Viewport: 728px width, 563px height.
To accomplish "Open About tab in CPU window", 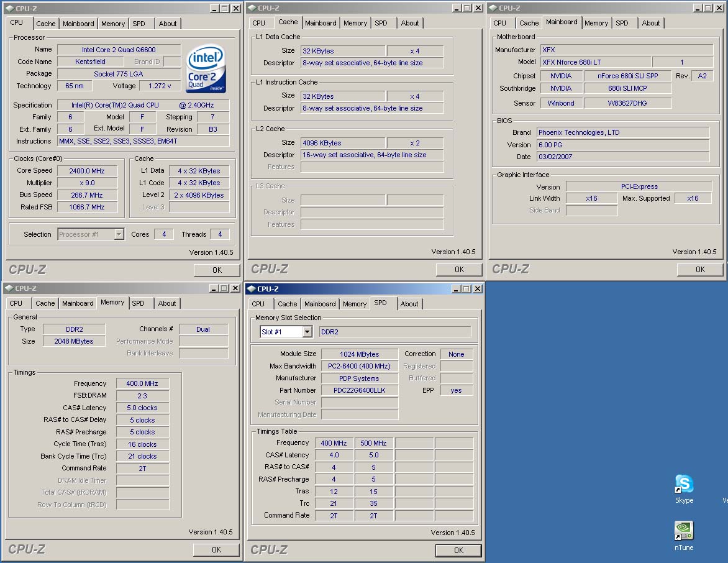I will (168, 24).
